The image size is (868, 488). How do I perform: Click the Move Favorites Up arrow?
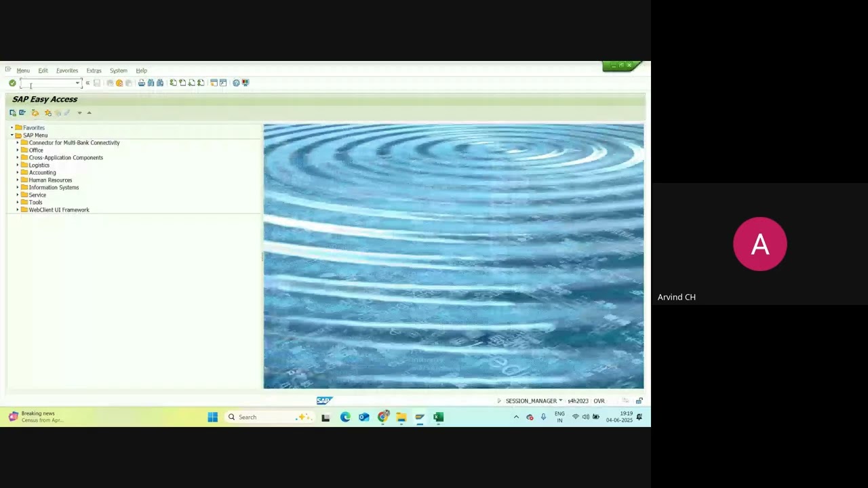(89, 113)
